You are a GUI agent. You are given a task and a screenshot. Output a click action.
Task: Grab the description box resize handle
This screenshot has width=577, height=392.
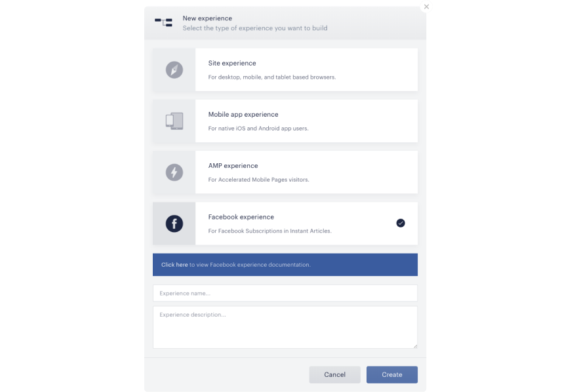click(415, 346)
